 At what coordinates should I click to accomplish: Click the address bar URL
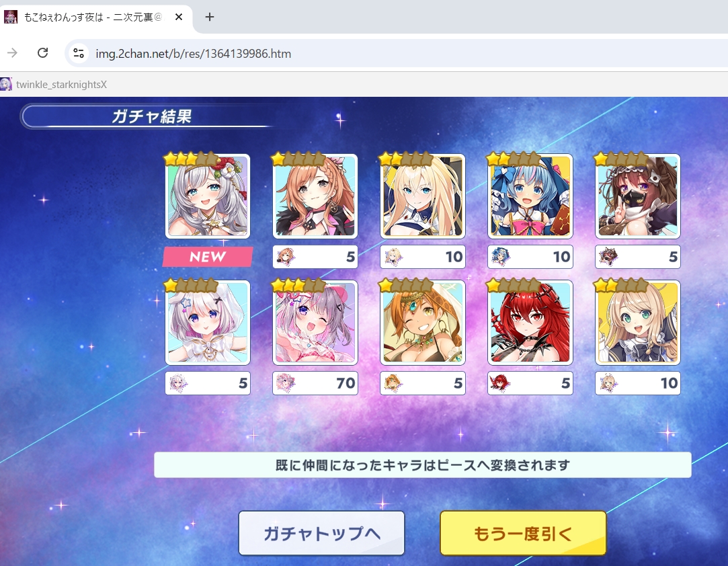[x=193, y=54]
